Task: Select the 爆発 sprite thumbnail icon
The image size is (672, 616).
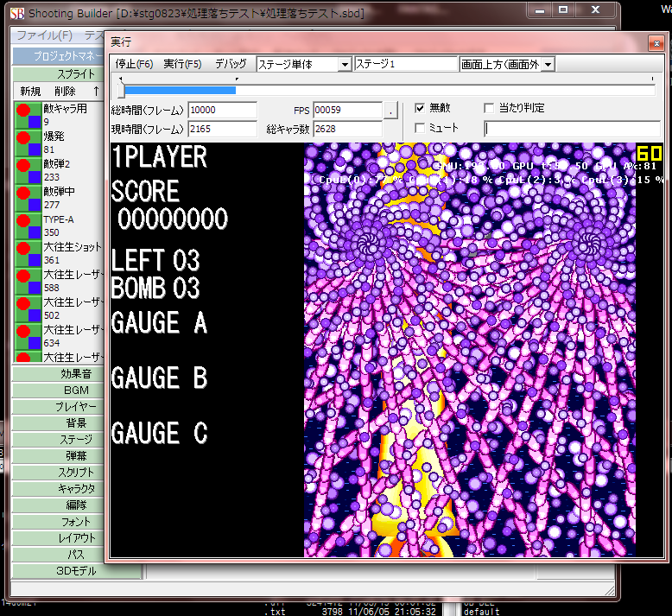Action: pyautogui.click(x=29, y=143)
